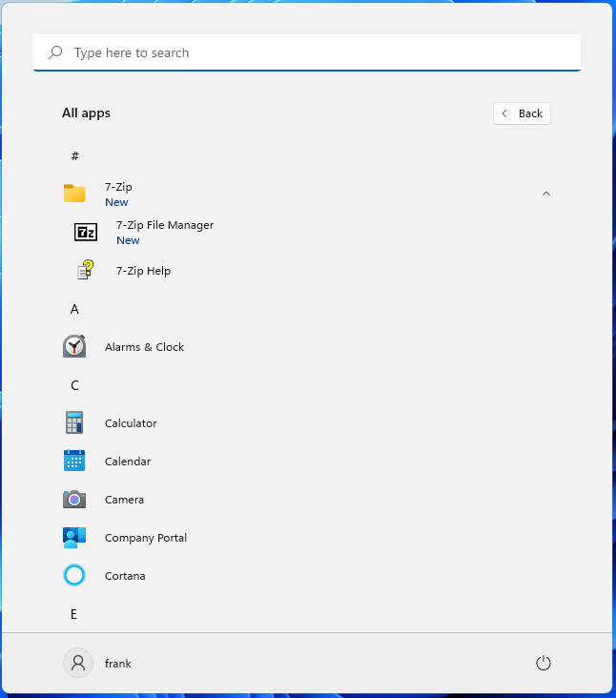Focus the Type here to search field
Image resolution: width=616 pixels, height=698 pixels.
pos(307,52)
